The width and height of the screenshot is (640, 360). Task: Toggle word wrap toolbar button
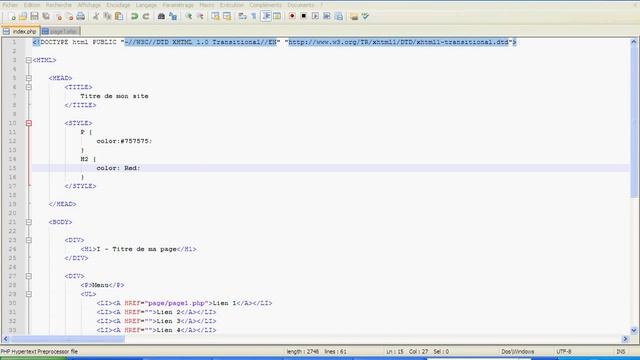tap(242, 16)
